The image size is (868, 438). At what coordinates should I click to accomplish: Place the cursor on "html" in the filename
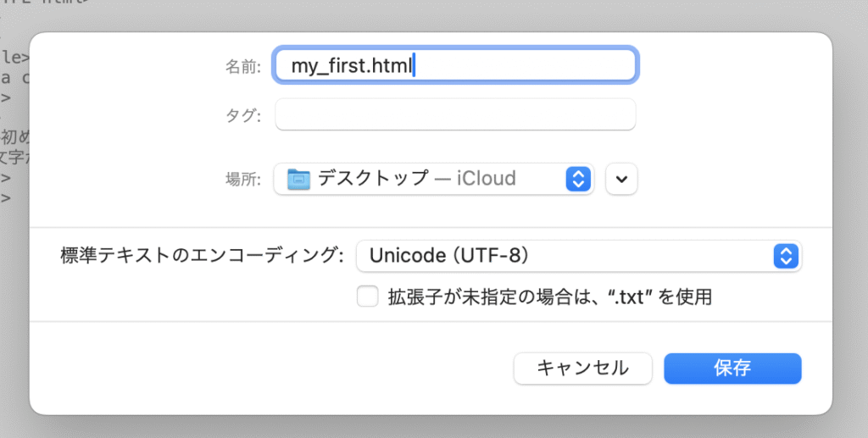tap(393, 65)
